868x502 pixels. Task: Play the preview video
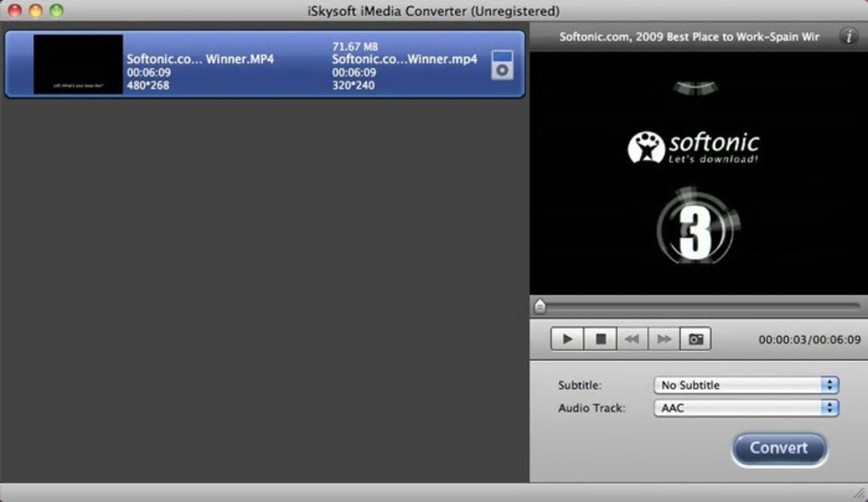tap(567, 339)
